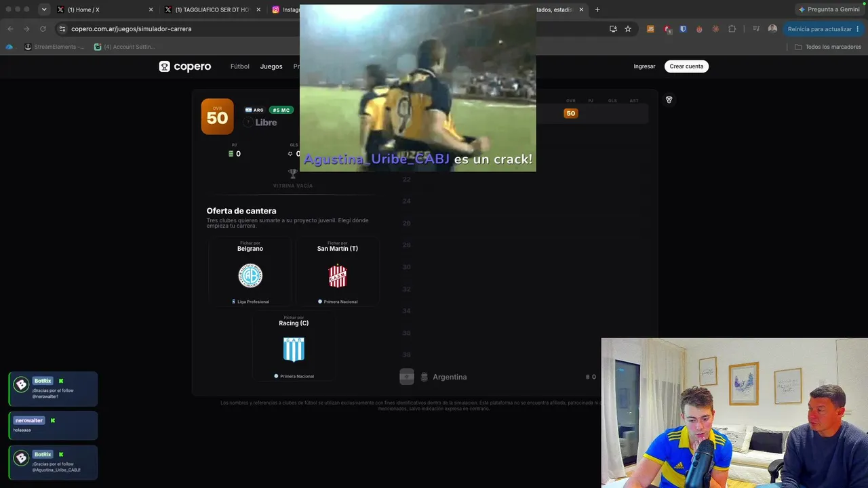Click the Belgrano club name
Image resolution: width=868 pixels, height=488 pixels.
(250, 249)
